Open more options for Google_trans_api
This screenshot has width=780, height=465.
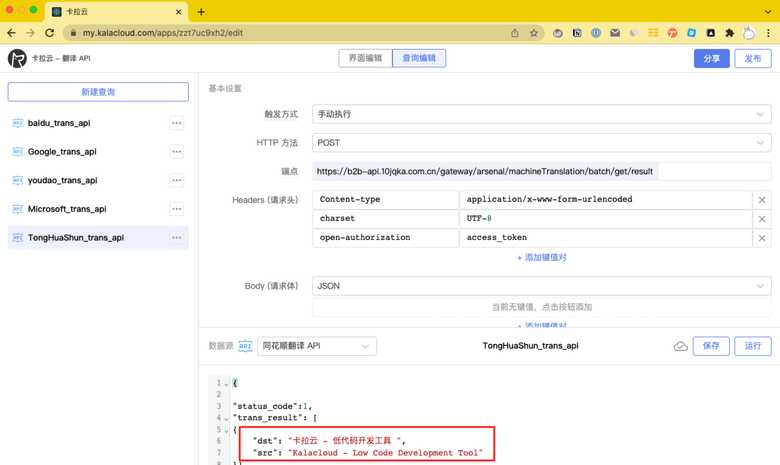tap(177, 152)
